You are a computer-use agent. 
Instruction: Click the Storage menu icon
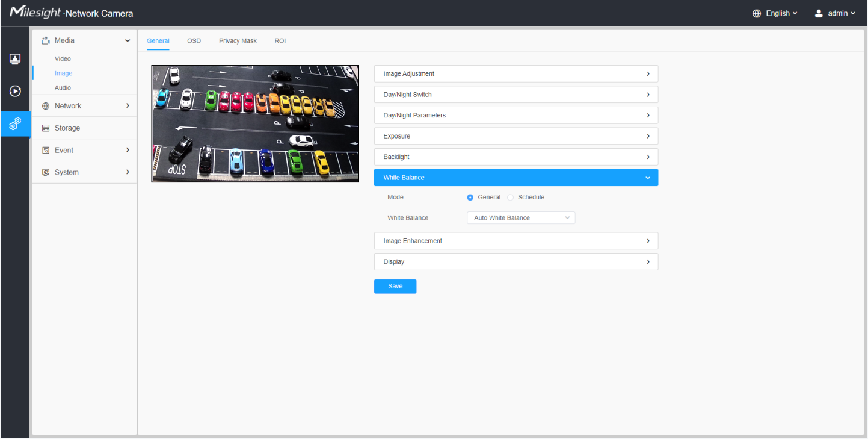click(46, 128)
